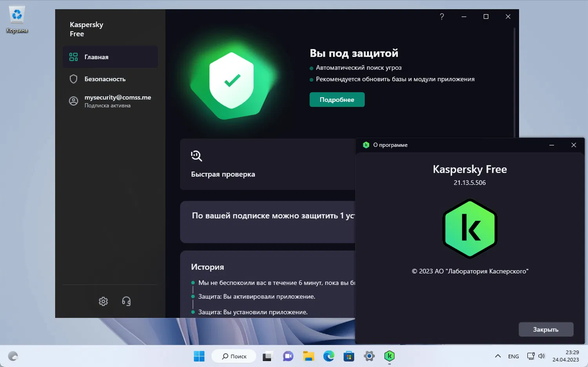Click the recommendation to update databases

click(x=395, y=79)
